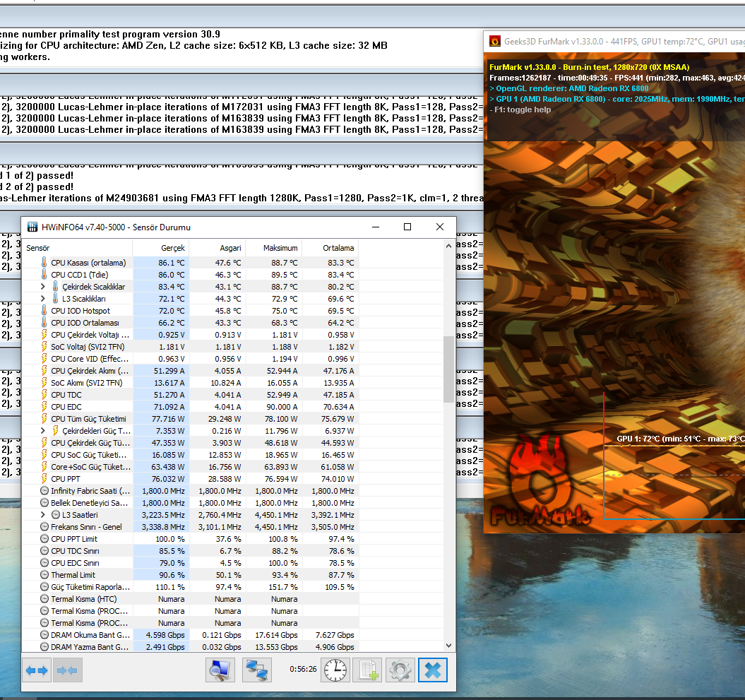The width and height of the screenshot is (745, 700).
Task: Click the Ortalama column header
Action: (330, 248)
